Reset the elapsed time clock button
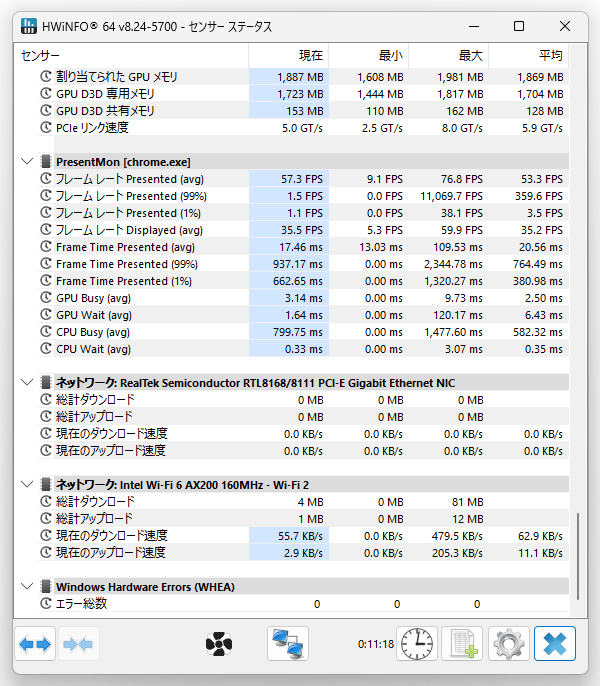Viewport: 600px width, 686px height. click(417, 644)
